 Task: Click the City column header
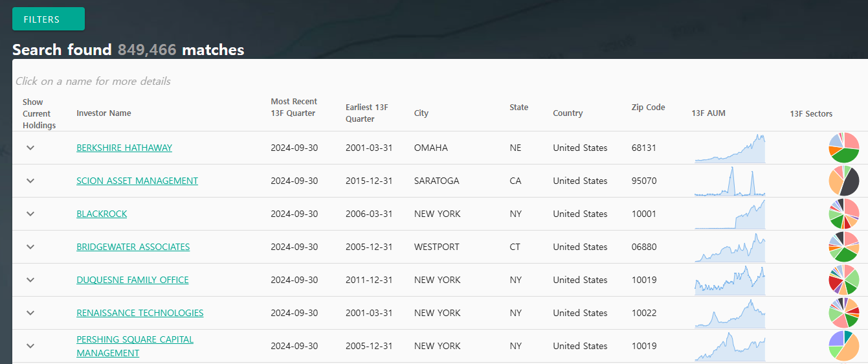click(421, 113)
